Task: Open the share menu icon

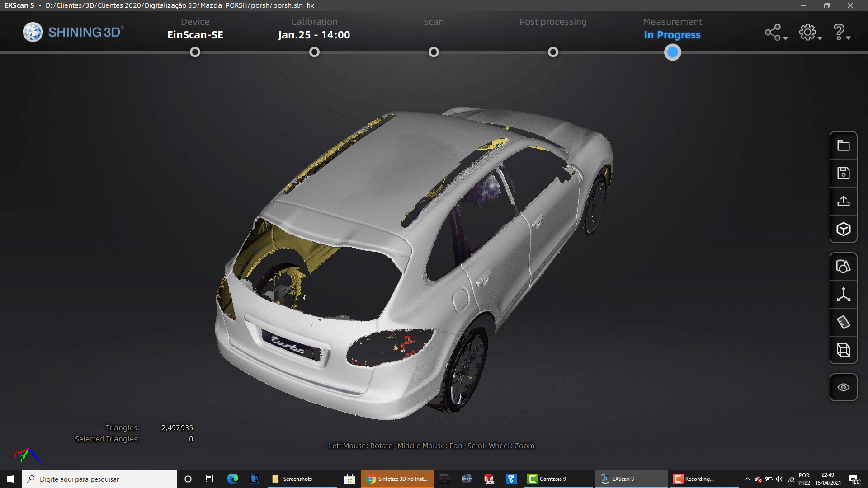Action: [x=775, y=33]
